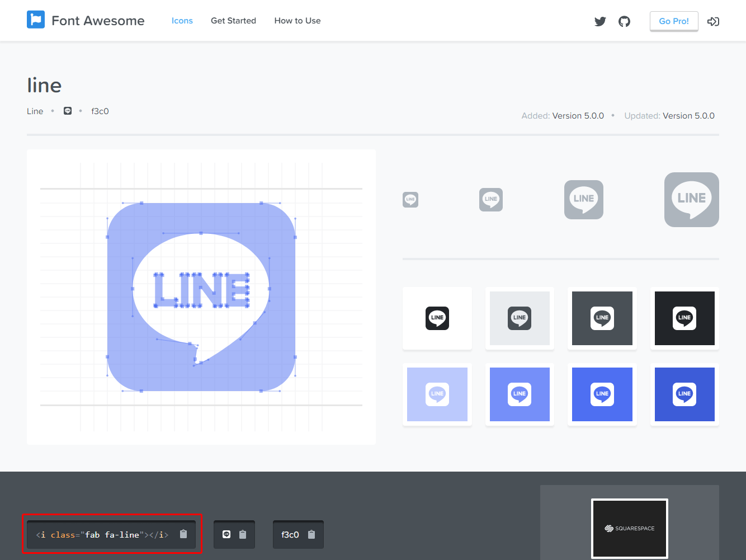Click the HTML code snippet text

click(102, 535)
